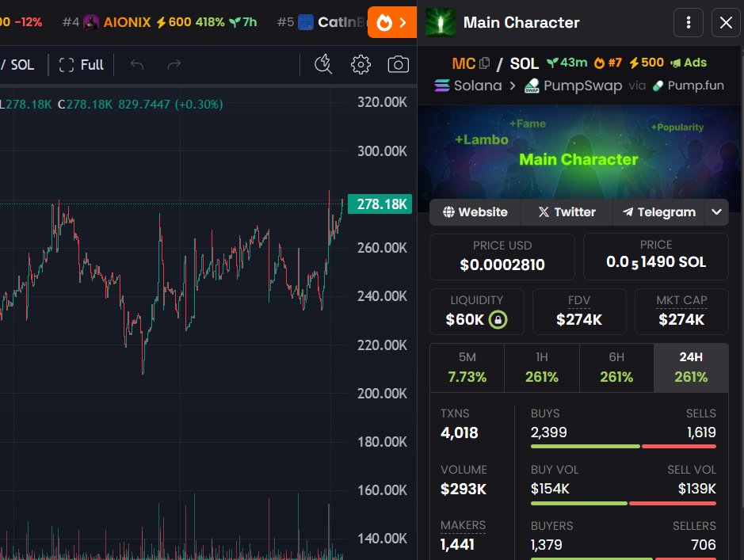Click the AIONIX trending token
Image resolution: width=744 pixels, height=560 pixels.
(159, 22)
